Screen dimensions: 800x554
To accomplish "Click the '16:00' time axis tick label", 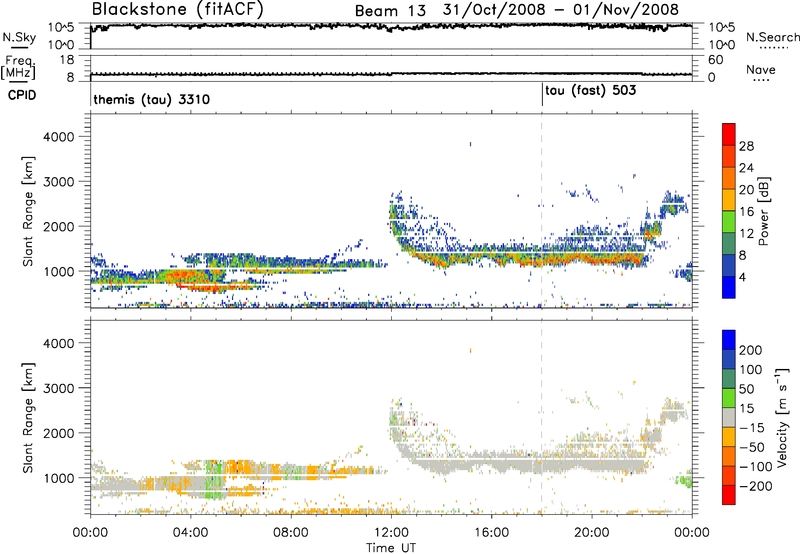I will [x=491, y=533].
